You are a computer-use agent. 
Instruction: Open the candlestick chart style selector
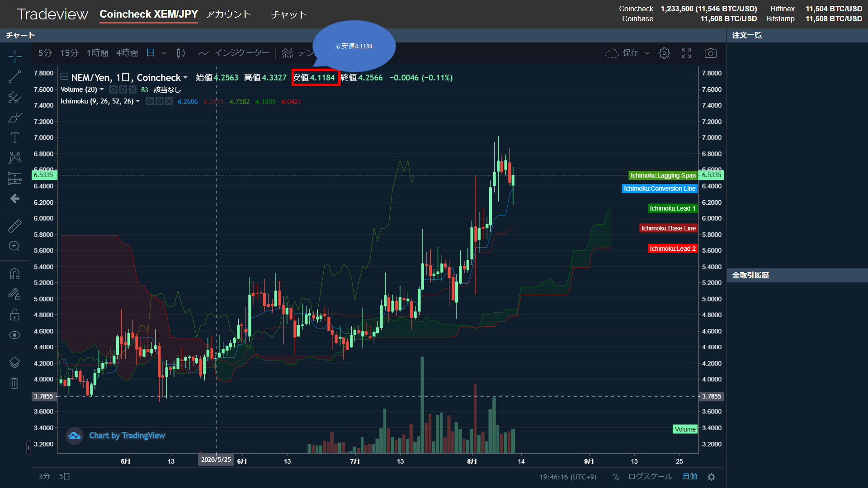click(181, 53)
